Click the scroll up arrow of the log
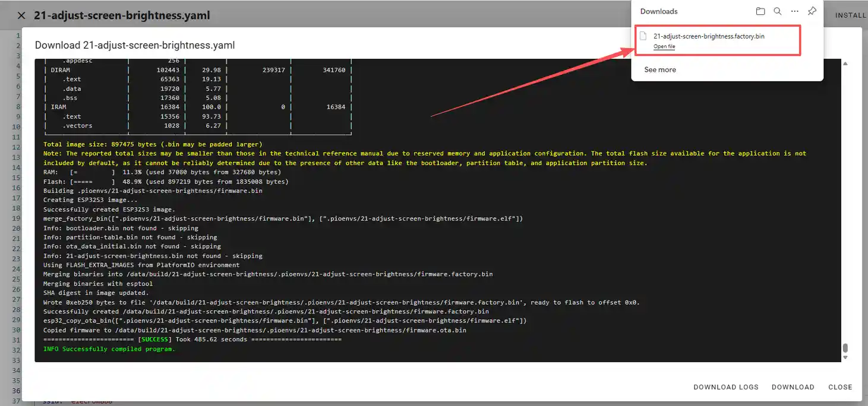 pyautogui.click(x=845, y=64)
